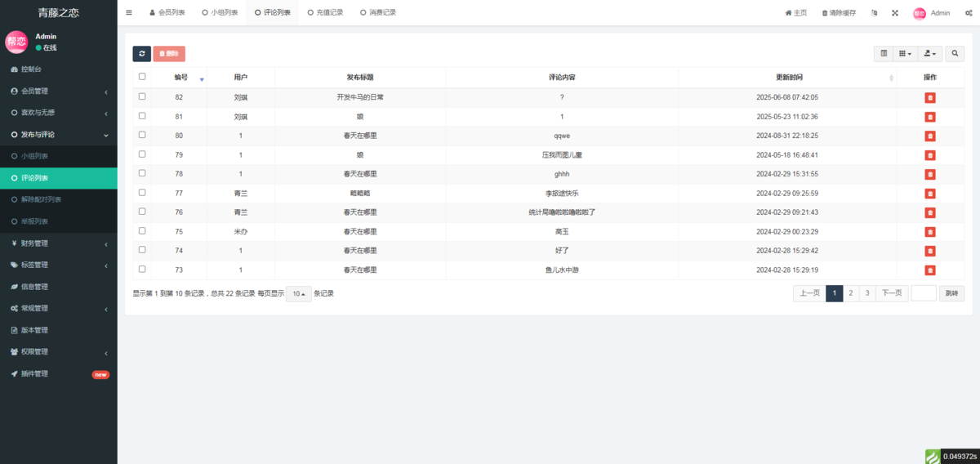The width and height of the screenshot is (980, 464).
Task: Expand 常规管理 sidebar menu
Action: point(59,309)
